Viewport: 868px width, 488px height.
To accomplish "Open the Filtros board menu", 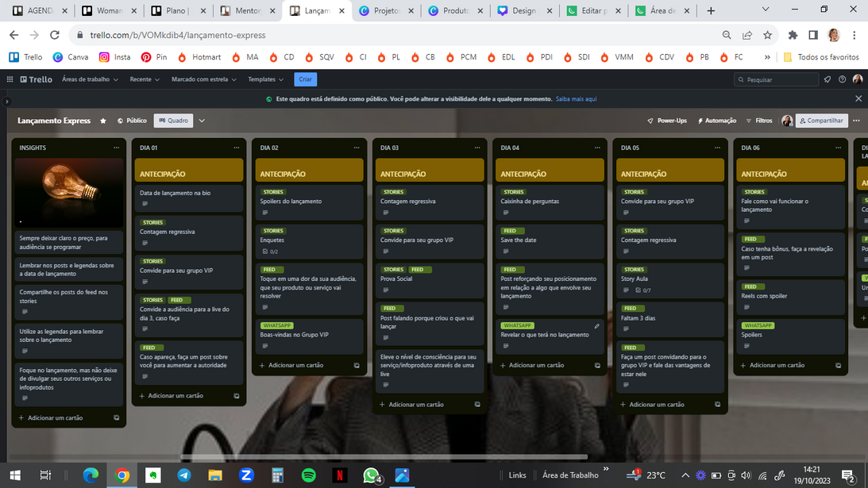I will tap(758, 121).
